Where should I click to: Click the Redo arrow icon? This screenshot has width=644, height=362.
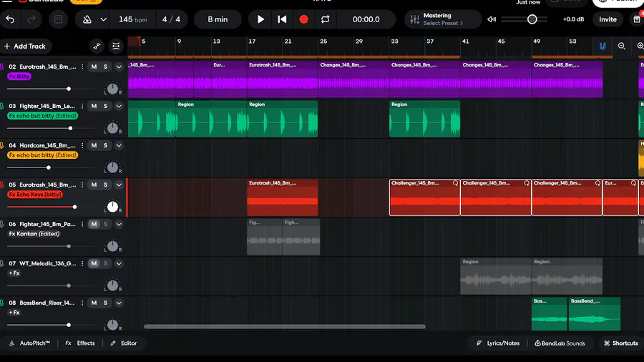31,19
